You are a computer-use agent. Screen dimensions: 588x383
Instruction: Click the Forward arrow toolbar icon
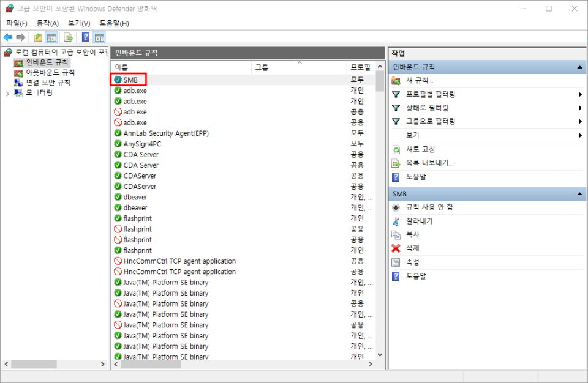click(x=21, y=37)
